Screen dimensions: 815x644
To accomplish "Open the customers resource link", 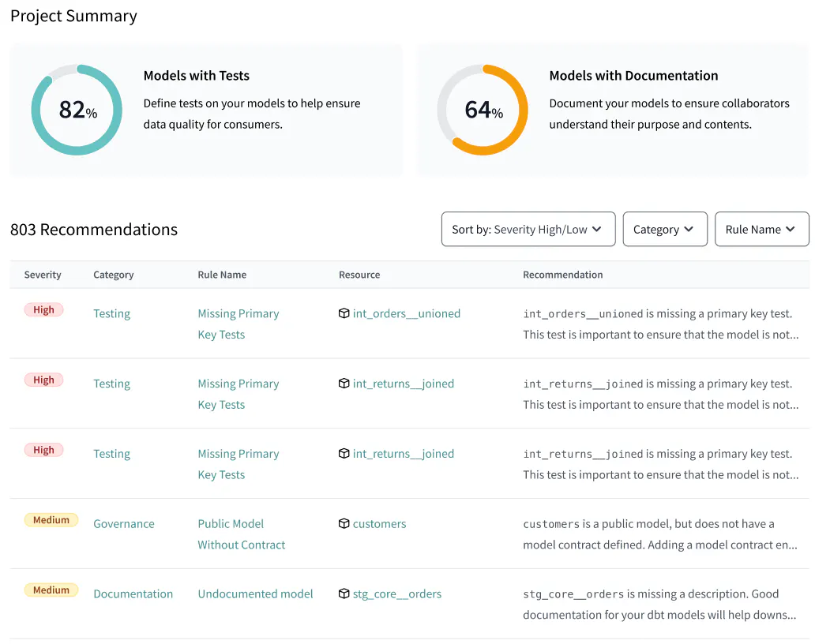I will click(379, 523).
